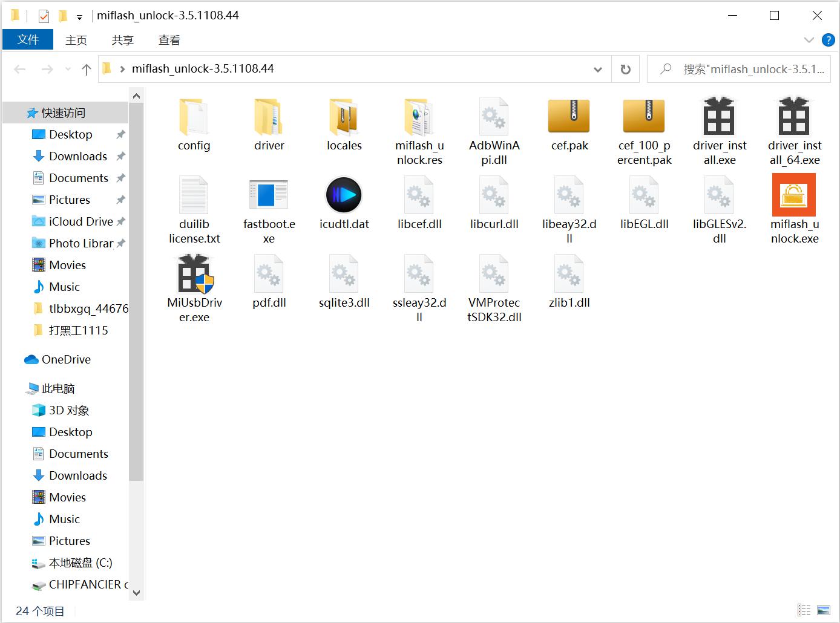
Task: Select 快速访问 in navigation pane
Action: (x=64, y=113)
